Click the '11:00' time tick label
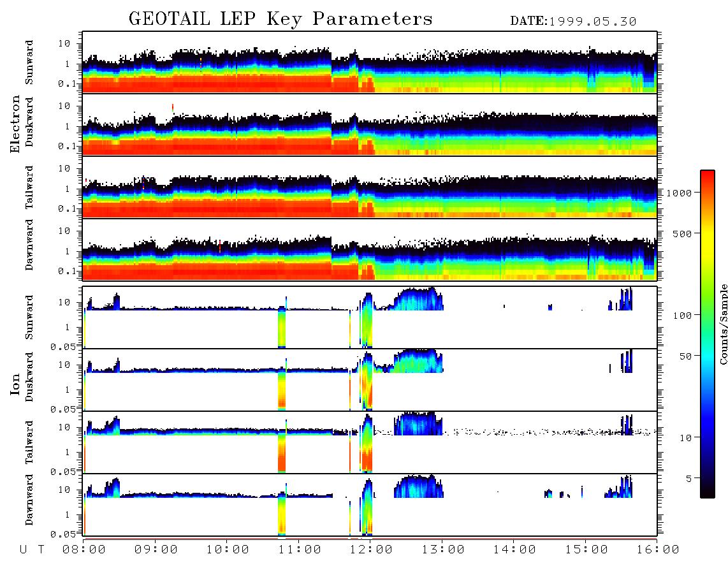Image resolution: width=728 pixels, height=561 pixels. pyautogui.click(x=300, y=550)
